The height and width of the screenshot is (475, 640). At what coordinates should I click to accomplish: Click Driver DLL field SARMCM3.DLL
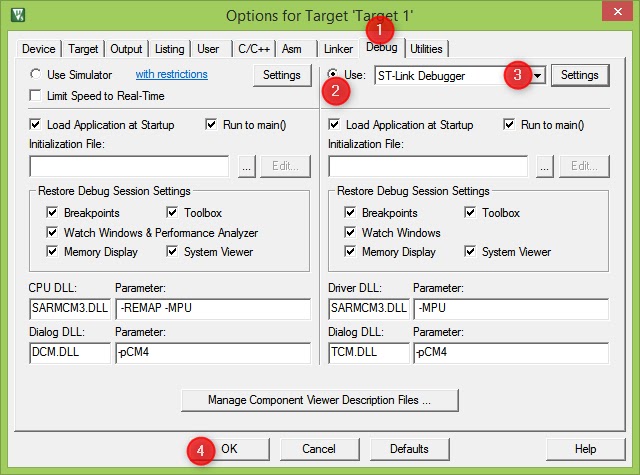coord(369,309)
